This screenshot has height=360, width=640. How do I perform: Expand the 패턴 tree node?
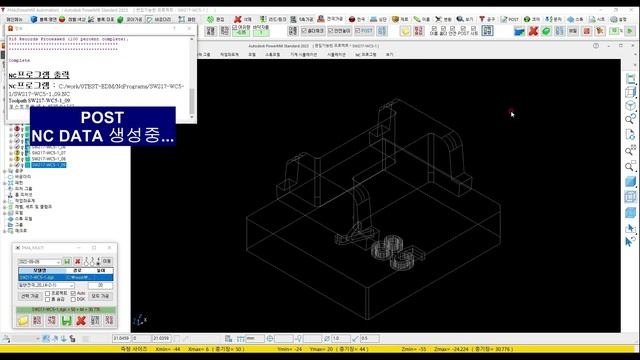click(x=5, y=183)
